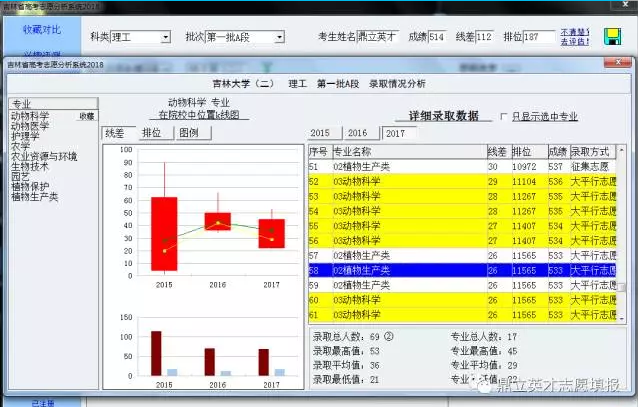Select yellow row 60 03动物科学

pos(462,300)
